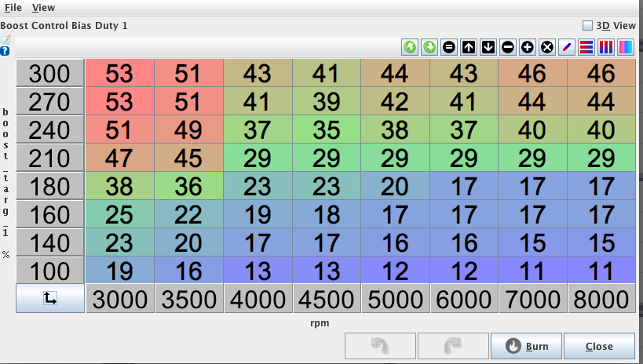This screenshot has width=643, height=364.
Task: Click the red-blue diagonal interpolate icon
Action: [566, 47]
